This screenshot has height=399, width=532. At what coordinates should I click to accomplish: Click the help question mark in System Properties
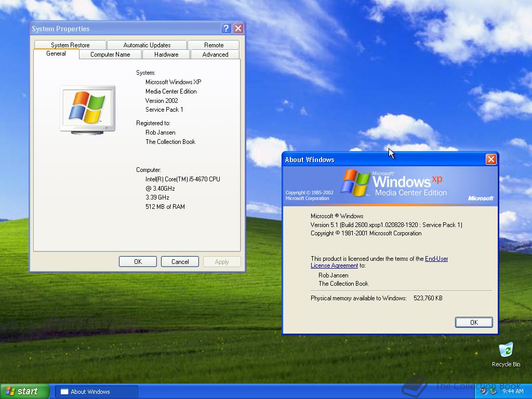pos(226,29)
